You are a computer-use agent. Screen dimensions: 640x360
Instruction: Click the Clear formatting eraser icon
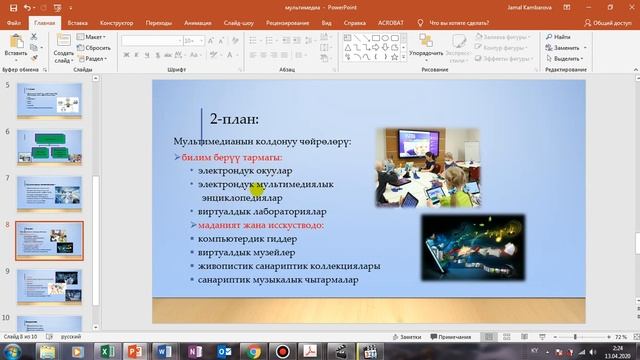point(235,41)
